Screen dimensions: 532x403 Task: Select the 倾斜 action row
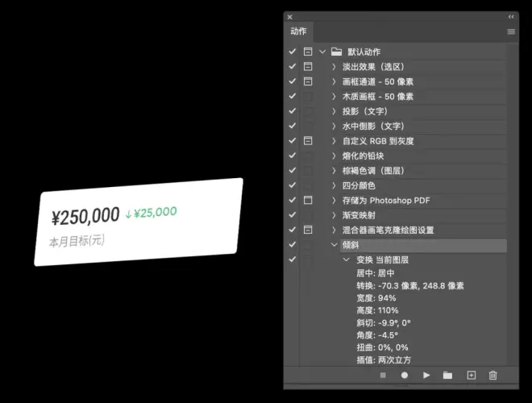pos(423,245)
